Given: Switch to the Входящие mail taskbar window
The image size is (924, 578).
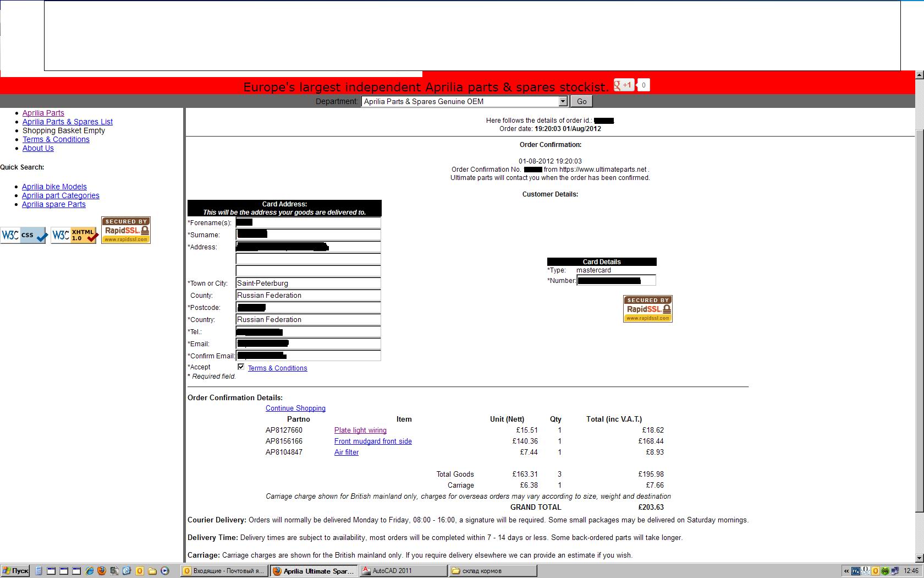Looking at the screenshot, I should pos(224,571).
